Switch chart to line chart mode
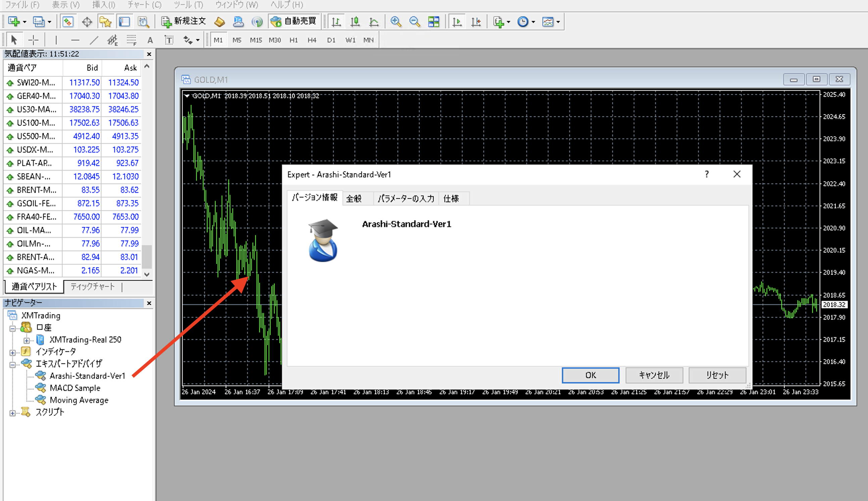The height and width of the screenshot is (501, 868). (374, 22)
